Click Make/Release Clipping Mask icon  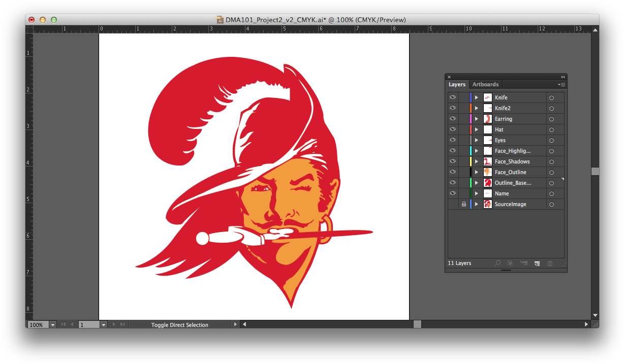click(x=510, y=263)
